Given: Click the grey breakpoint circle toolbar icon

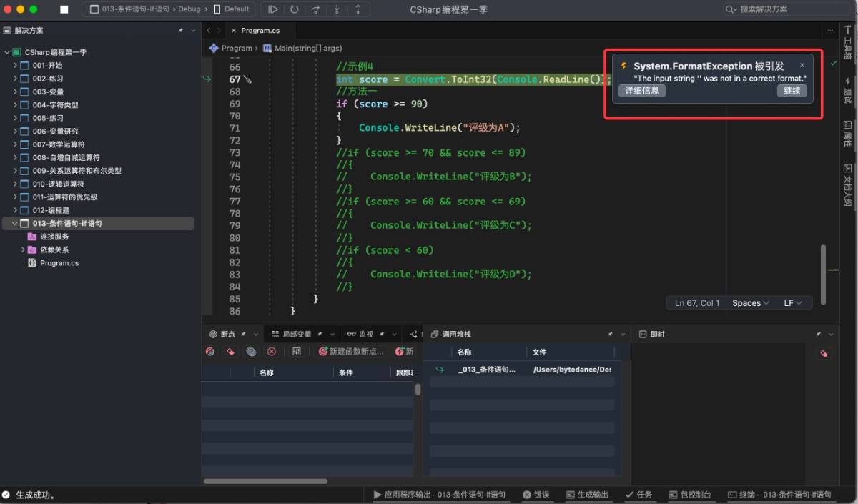Looking at the screenshot, I should coord(251,352).
